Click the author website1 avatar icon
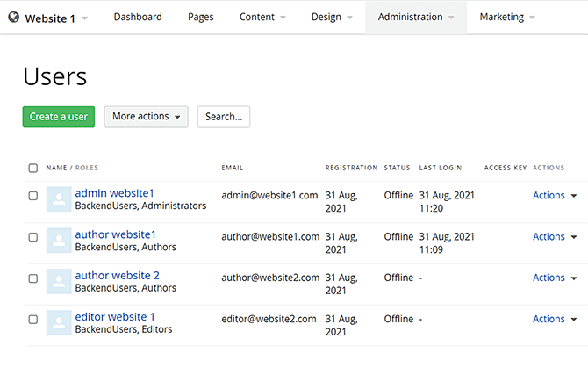The image size is (588, 375). pyautogui.click(x=59, y=241)
